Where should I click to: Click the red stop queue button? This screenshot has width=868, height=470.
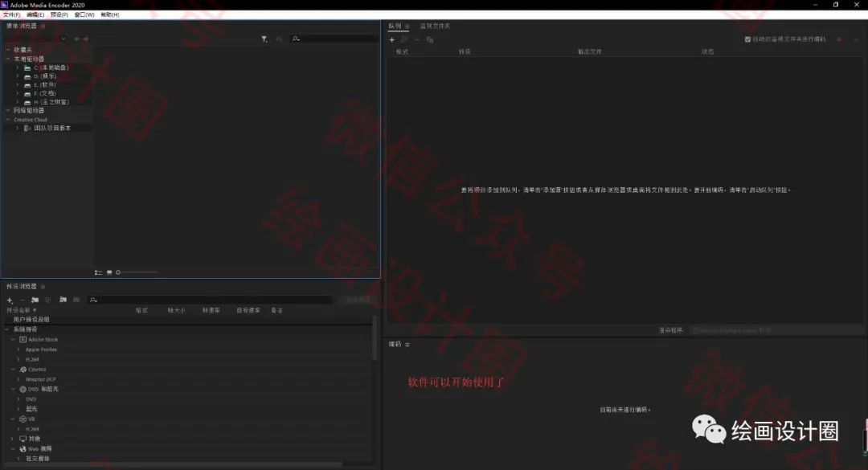coord(839,39)
